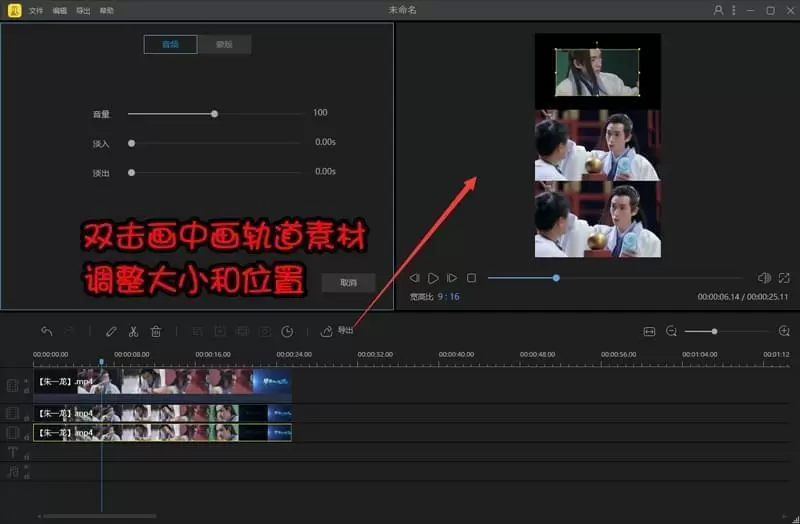Click the preview progress bar handle
Viewport: 800px width, 524px height.
pos(556,278)
